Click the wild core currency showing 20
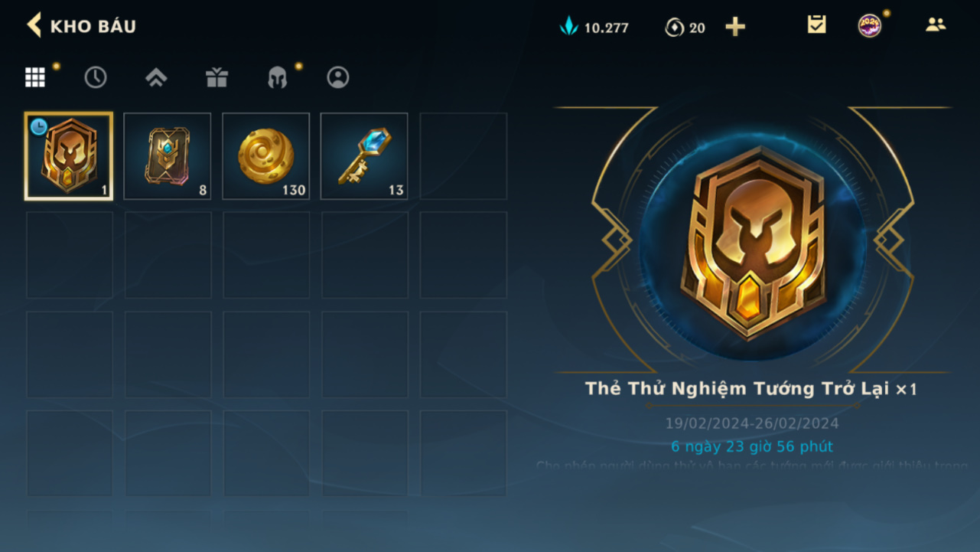This screenshot has height=552, width=980. click(685, 28)
